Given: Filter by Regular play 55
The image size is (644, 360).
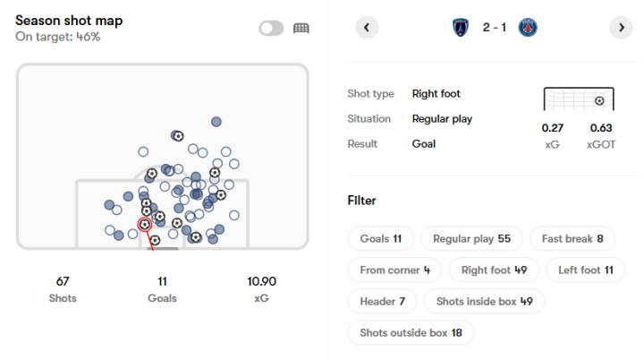Looking at the screenshot, I should [471, 238].
